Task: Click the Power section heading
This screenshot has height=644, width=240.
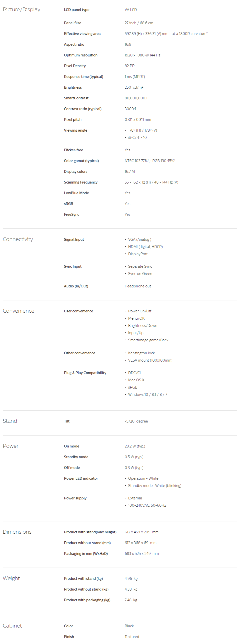Action: (x=10, y=446)
